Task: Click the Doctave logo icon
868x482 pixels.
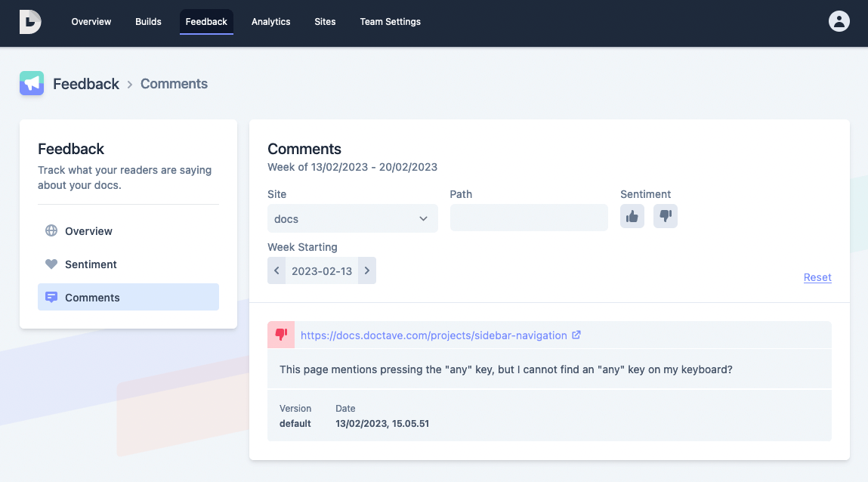Action: pos(29,21)
